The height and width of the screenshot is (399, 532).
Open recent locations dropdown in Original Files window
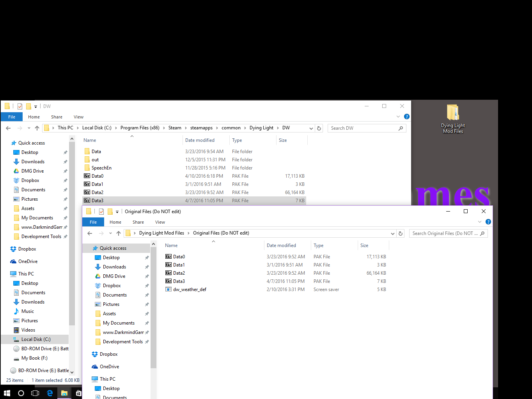click(110, 233)
